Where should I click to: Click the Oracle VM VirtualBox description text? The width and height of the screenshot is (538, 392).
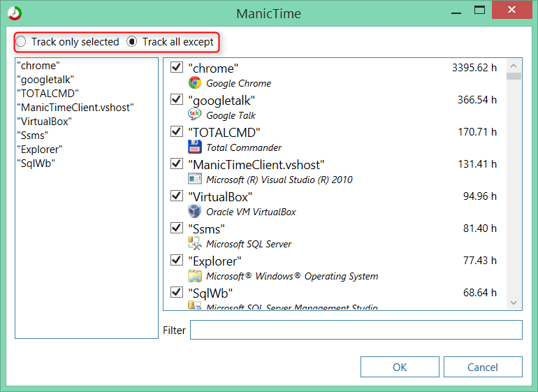pyautogui.click(x=251, y=212)
